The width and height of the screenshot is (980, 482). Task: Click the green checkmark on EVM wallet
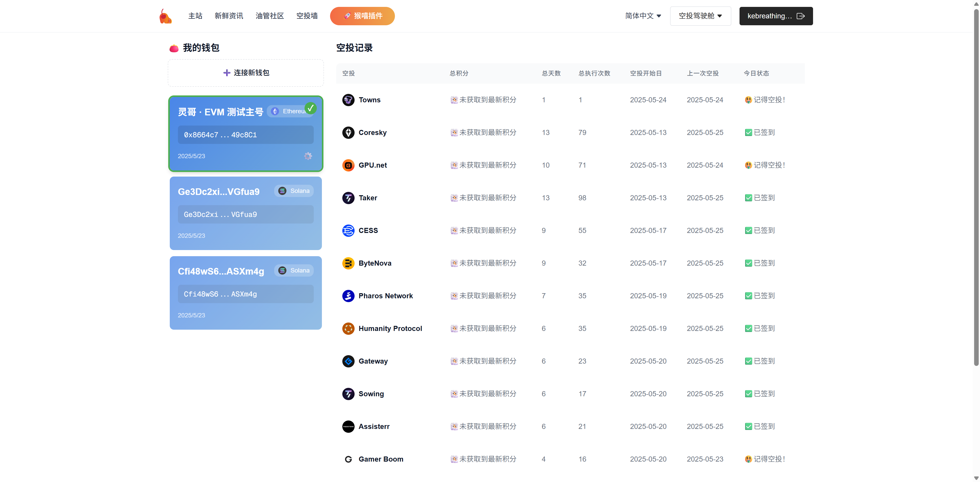tap(310, 108)
